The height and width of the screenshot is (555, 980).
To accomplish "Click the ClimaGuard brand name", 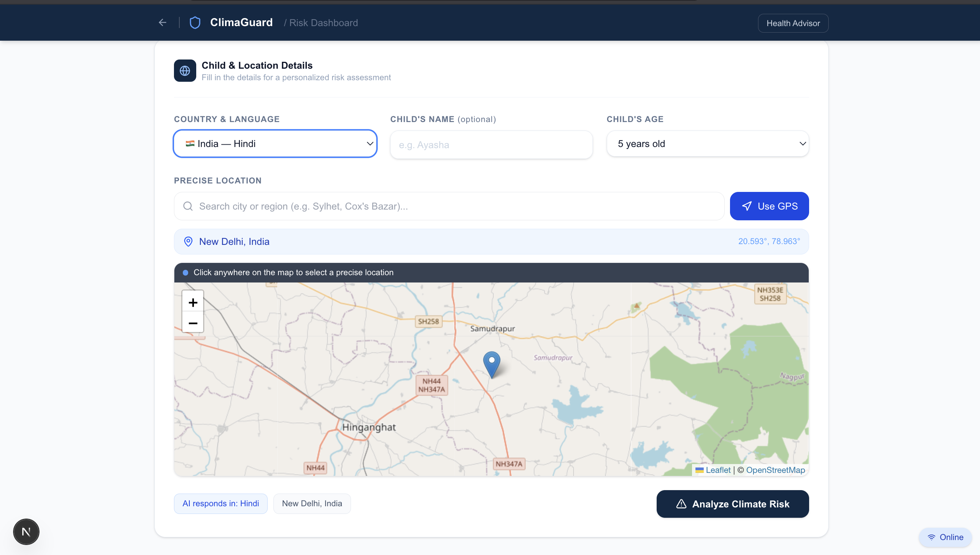I will tap(241, 23).
